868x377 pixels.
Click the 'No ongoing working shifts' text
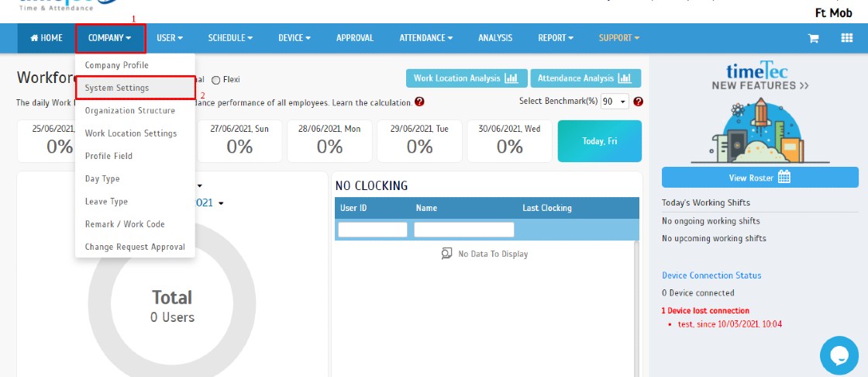coord(711,220)
